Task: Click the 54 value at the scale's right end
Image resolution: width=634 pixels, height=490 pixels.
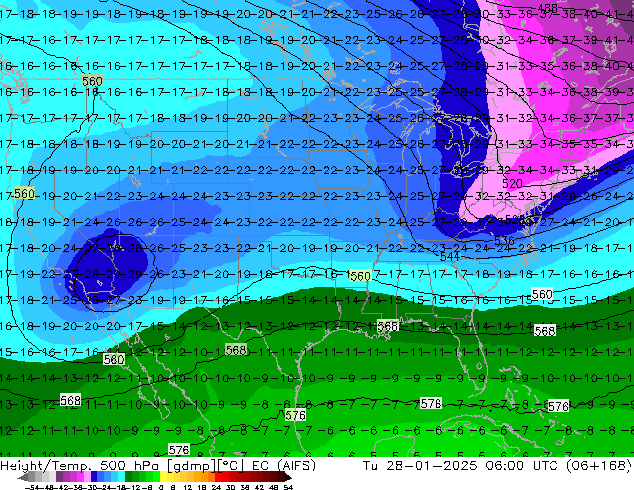Action: (287, 487)
